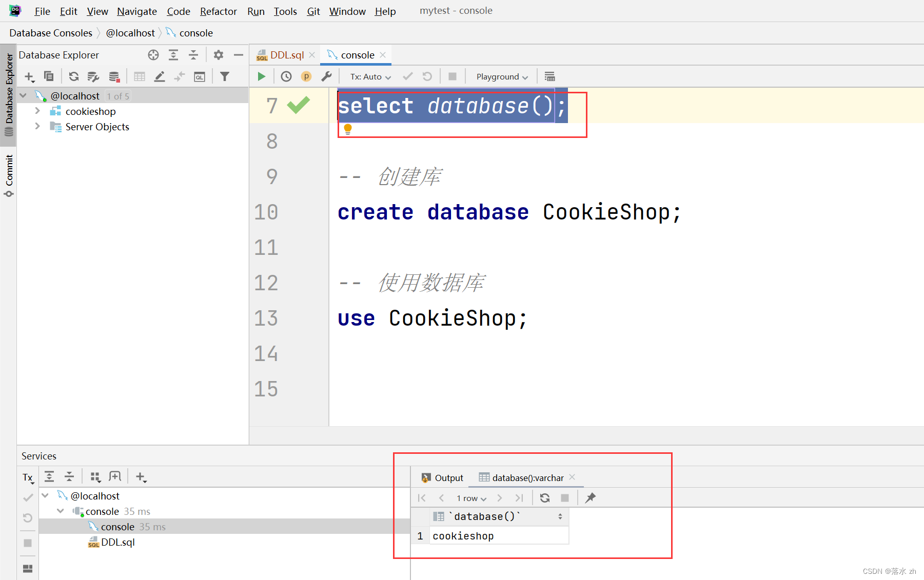Collapse the console 35 ms parent node
924x580 pixels.
click(61, 511)
